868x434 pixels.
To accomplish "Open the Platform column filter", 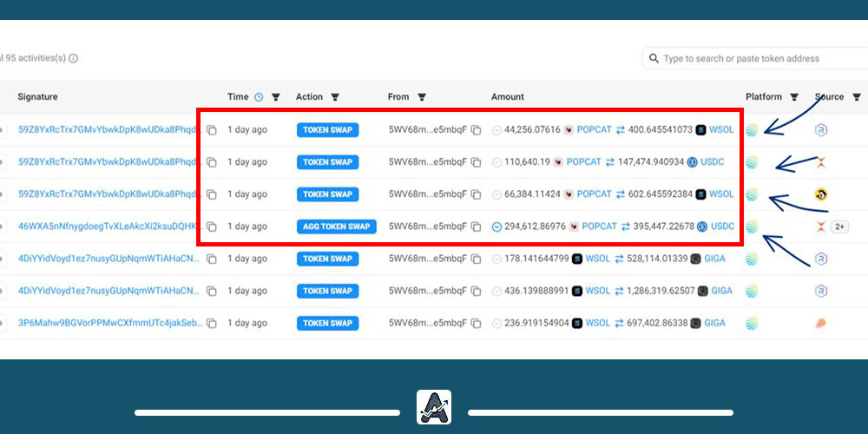I will 794,97.
